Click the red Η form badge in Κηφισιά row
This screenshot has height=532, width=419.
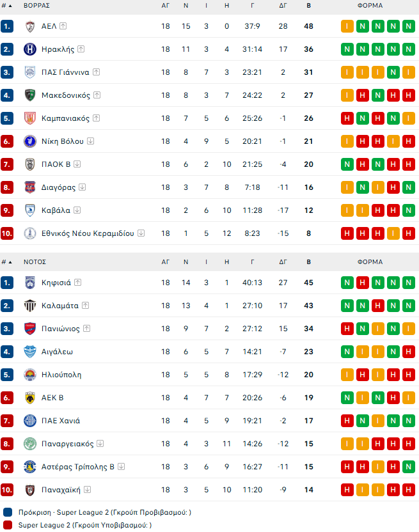tap(363, 283)
